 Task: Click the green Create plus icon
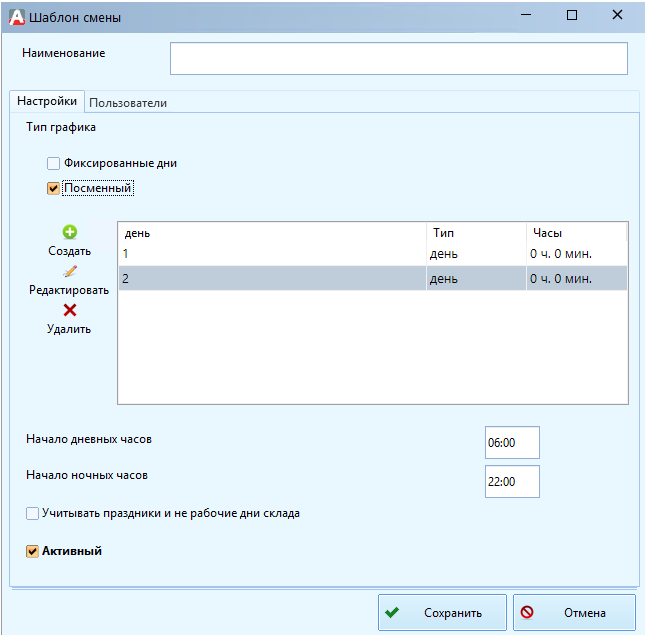[x=70, y=232]
